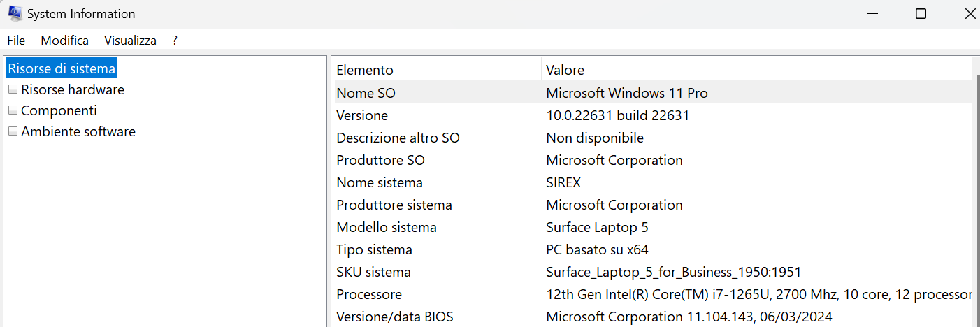Expand the Ambiente software node

click(13, 131)
